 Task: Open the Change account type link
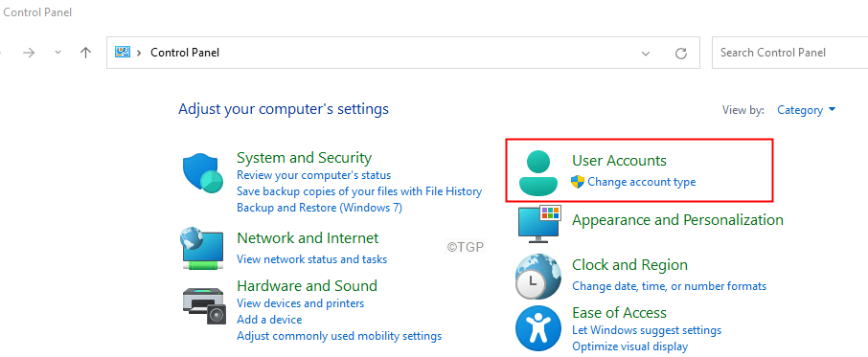641,182
